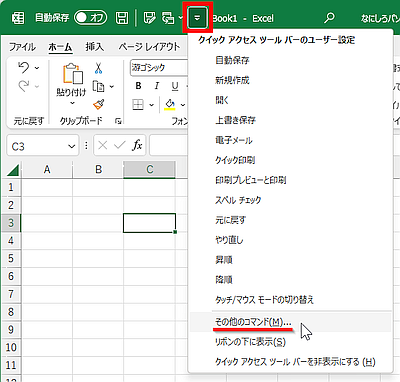Toggle Italic formatting

click(x=157, y=86)
